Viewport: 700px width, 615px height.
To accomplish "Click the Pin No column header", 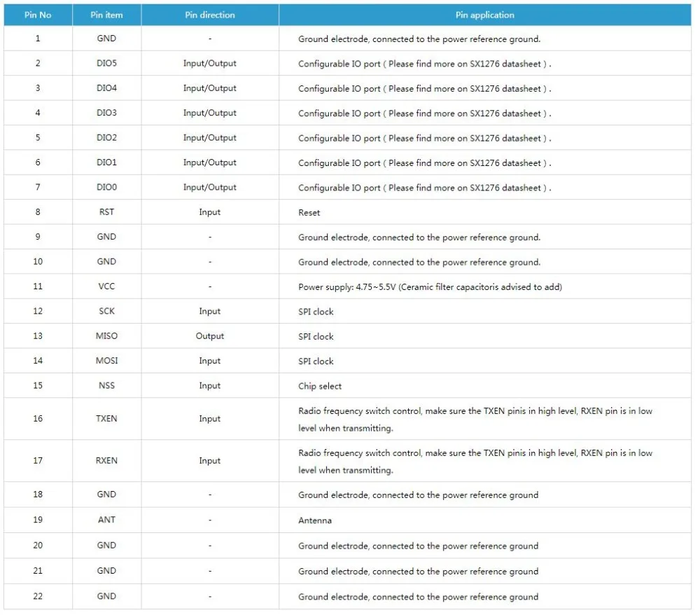I will (x=38, y=15).
